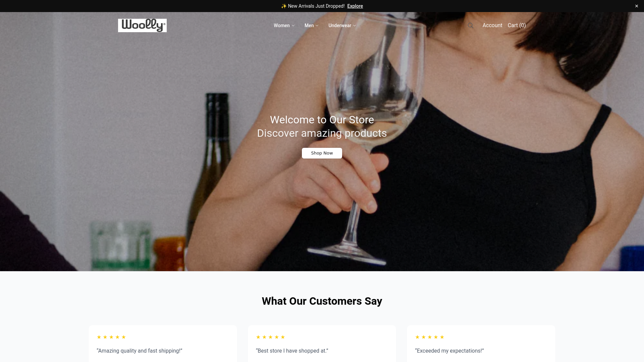Viewport: 644px width, 362px height.
Task: Open the Cart (0) link
Action: point(517,25)
